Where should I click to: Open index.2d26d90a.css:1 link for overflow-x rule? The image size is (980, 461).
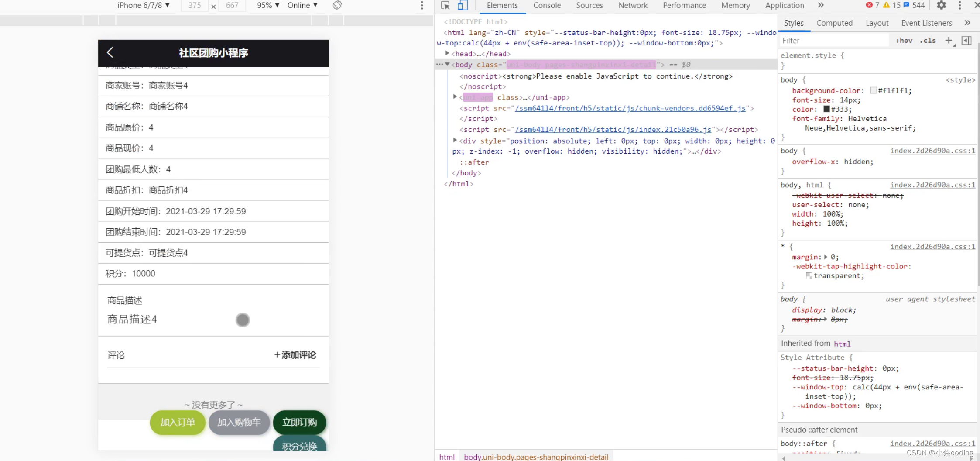(x=932, y=151)
